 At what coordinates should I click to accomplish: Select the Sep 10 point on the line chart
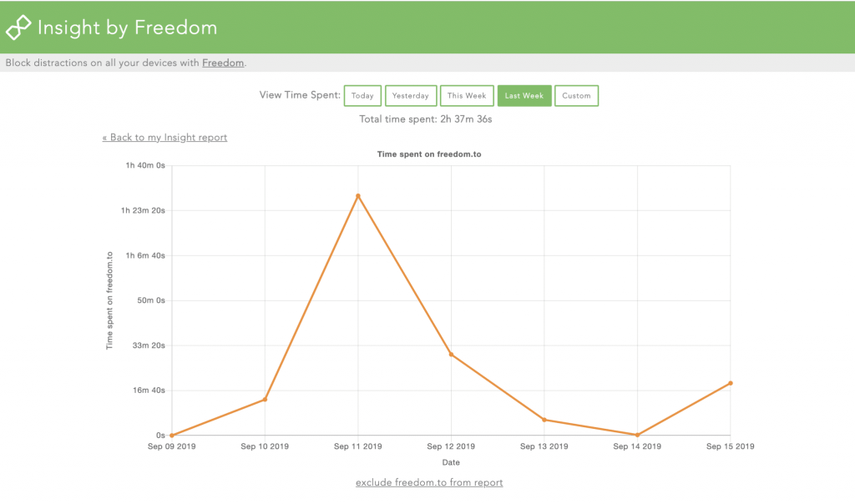pos(265,399)
